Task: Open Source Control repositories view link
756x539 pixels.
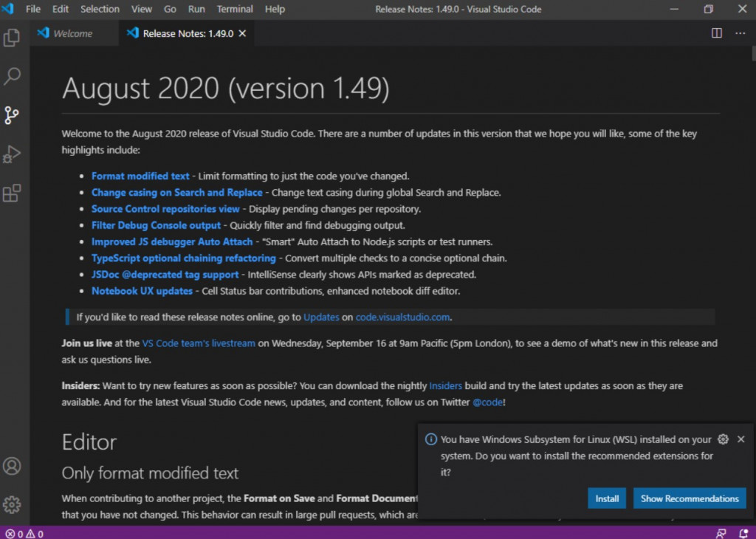Action: 165,209
